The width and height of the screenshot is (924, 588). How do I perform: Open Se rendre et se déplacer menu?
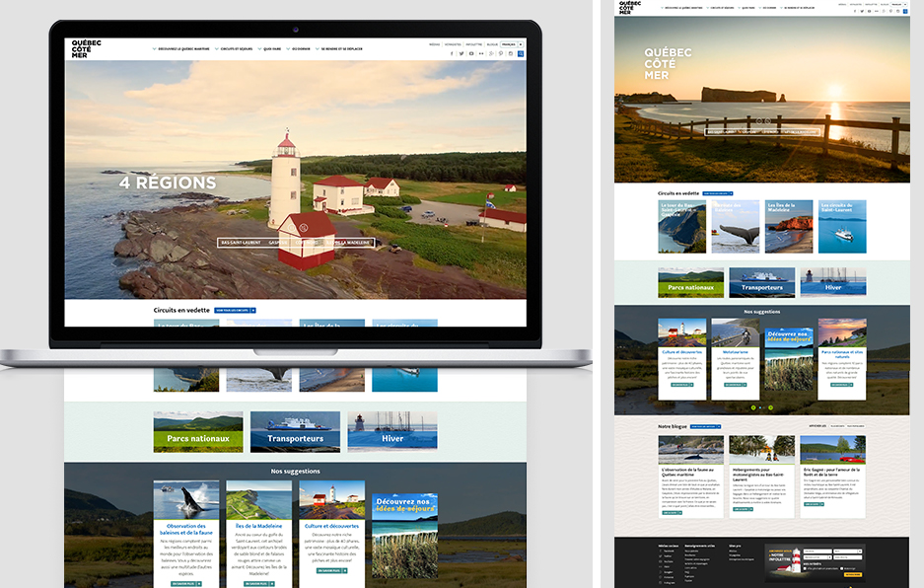[x=340, y=47]
